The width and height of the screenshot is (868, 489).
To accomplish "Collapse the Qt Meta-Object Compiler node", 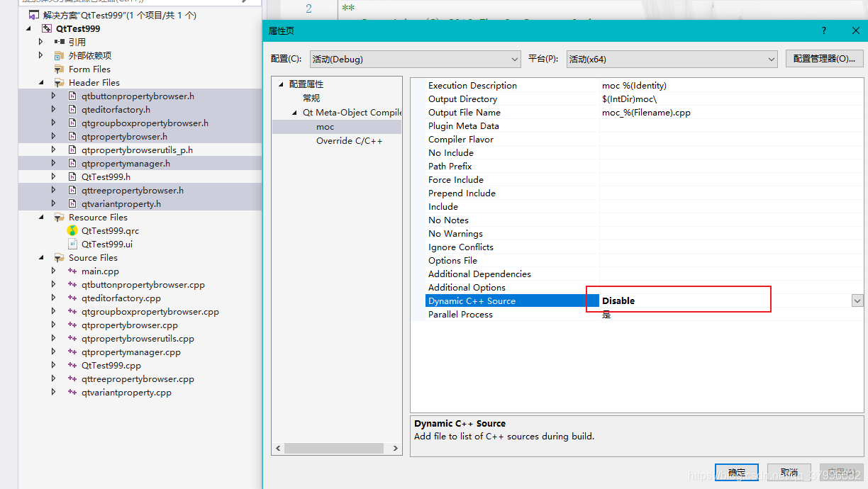I will click(x=293, y=112).
